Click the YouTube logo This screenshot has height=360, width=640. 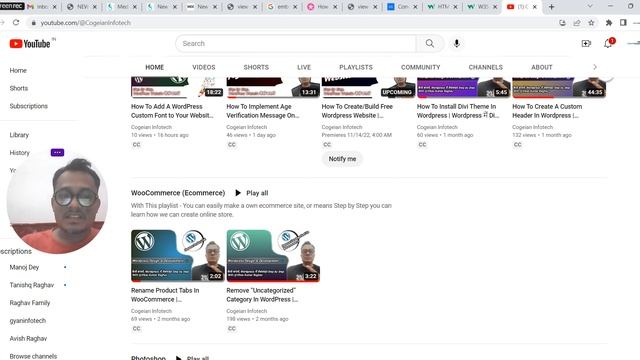[x=30, y=44]
